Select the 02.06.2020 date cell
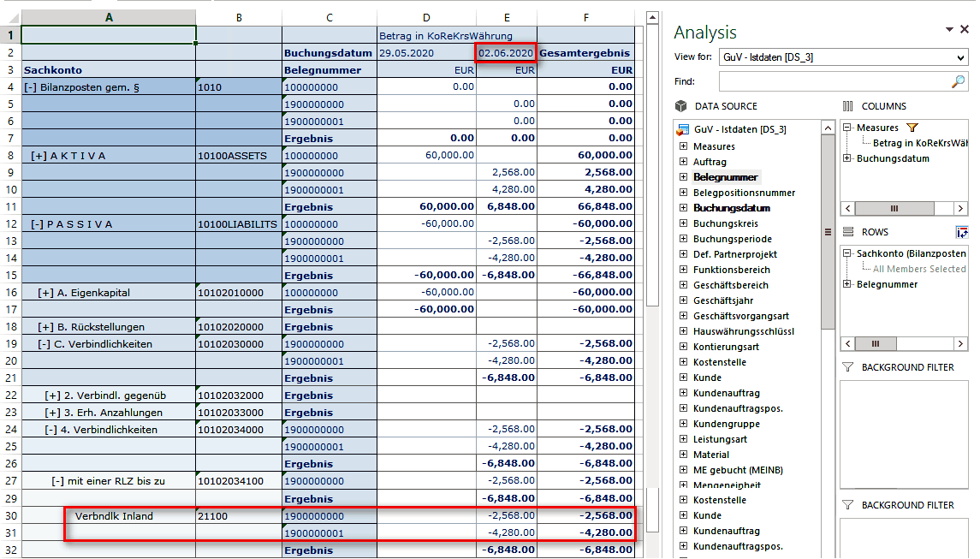 (507, 53)
